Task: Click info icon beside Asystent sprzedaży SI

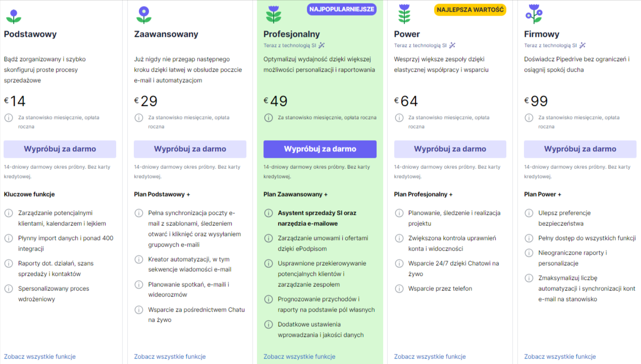Action: 269,213
